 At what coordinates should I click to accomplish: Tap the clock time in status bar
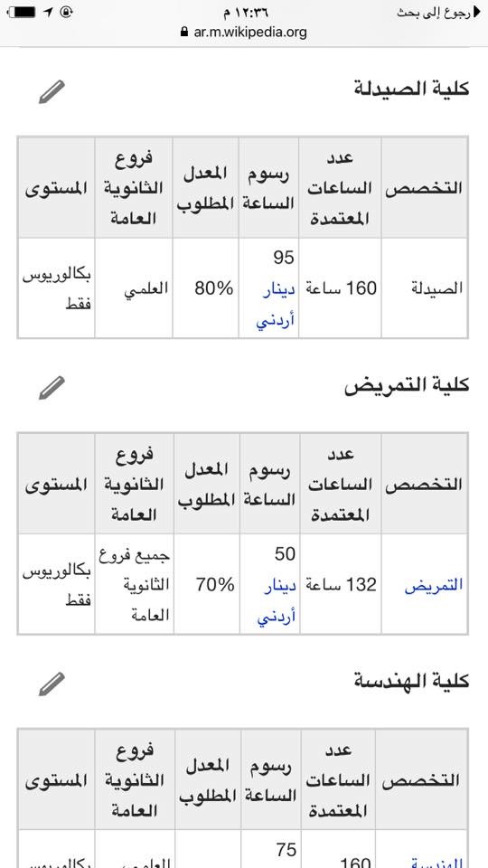click(242, 12)
